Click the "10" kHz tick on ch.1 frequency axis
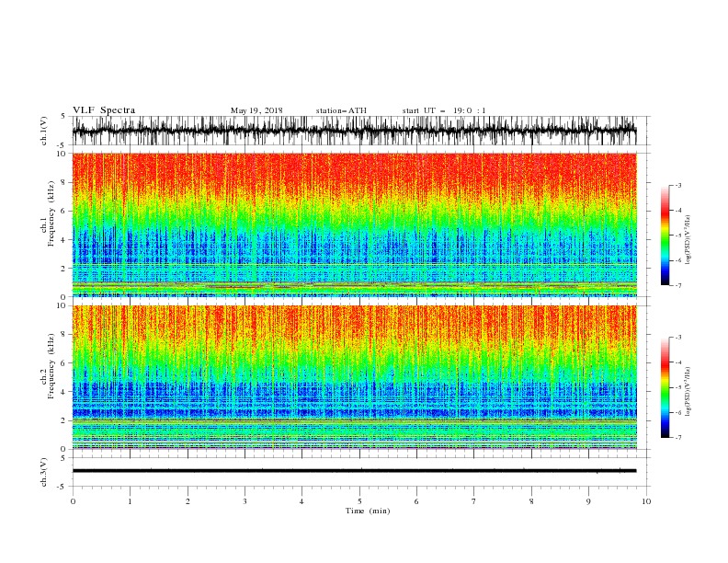The image size is (728, 563). click(62, 154)
